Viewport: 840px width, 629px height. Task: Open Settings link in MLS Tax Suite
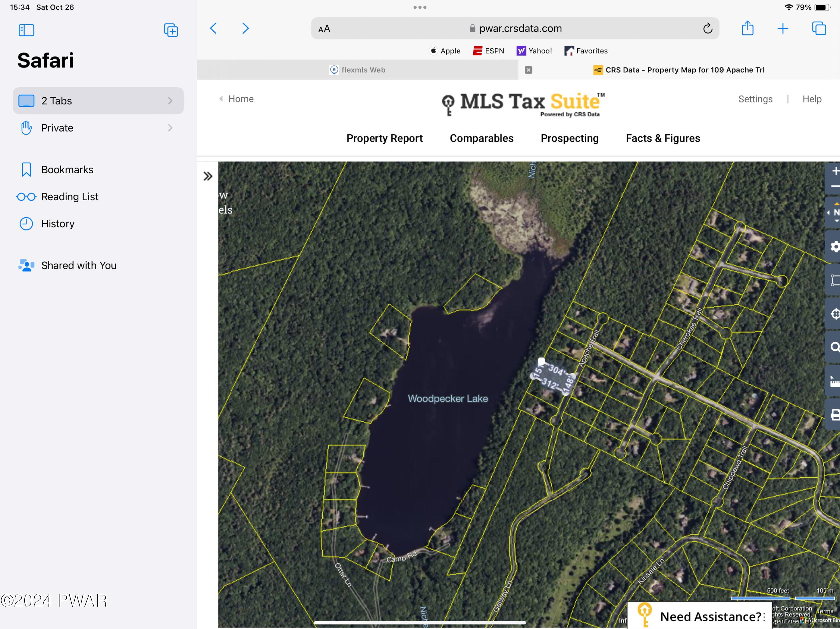pyautogui.click(x=755, y=99)
